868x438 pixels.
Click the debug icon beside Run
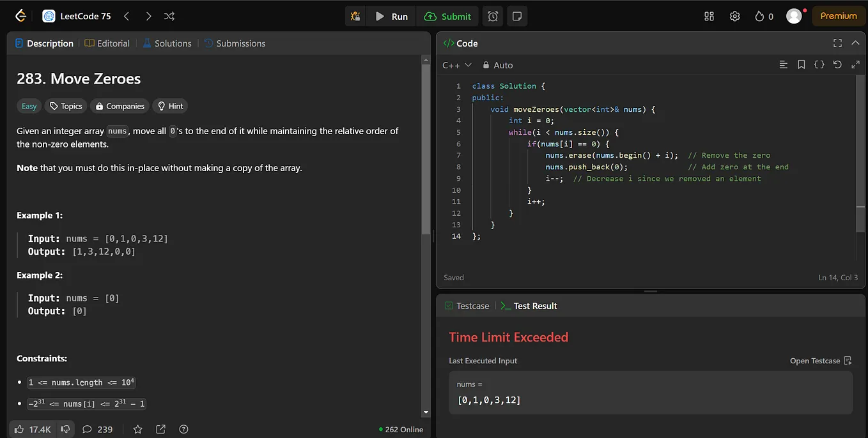356,17
